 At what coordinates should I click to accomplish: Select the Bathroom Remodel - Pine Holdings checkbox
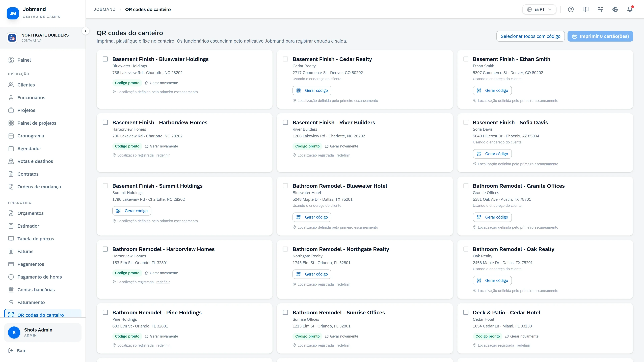pyautogui.click(x=105, y=313)
